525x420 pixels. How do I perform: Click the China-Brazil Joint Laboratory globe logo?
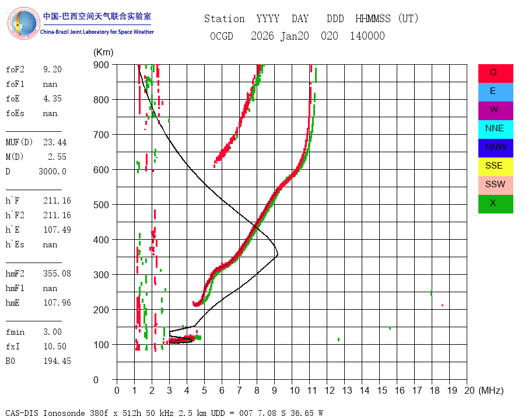pyautogui.click(x=23, y=23)
